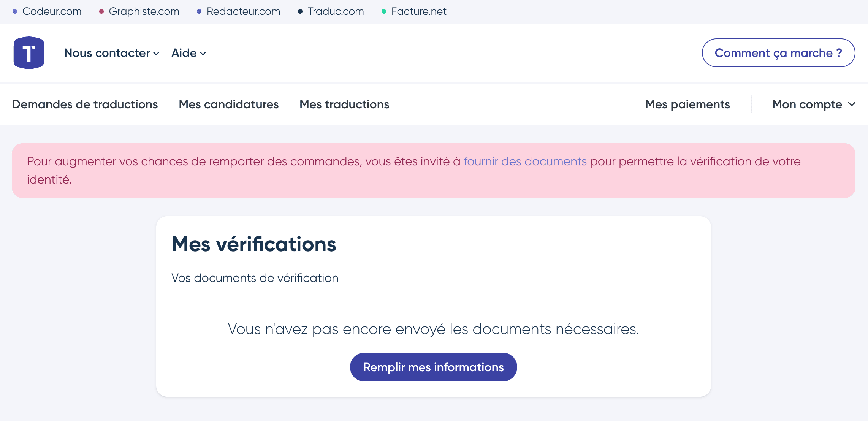Image resolution: width=868 pixels, height=421 pixels.
Task: Click the text Vos documents de vérification
Action: (x=255, y=278)
